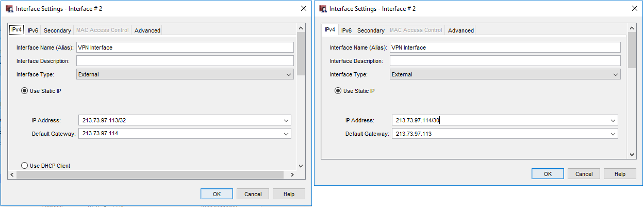
Task: Expand Interface Type dropdown in right dialog
Action: (x=615, y=74)
